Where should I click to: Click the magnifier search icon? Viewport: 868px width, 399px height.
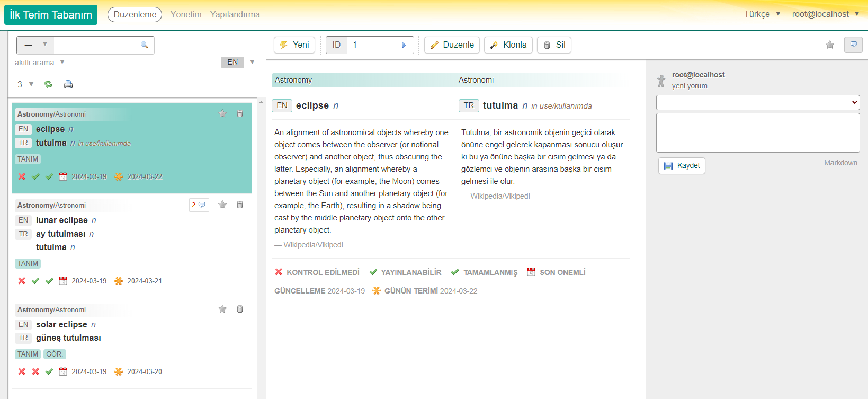click(144, 45)
